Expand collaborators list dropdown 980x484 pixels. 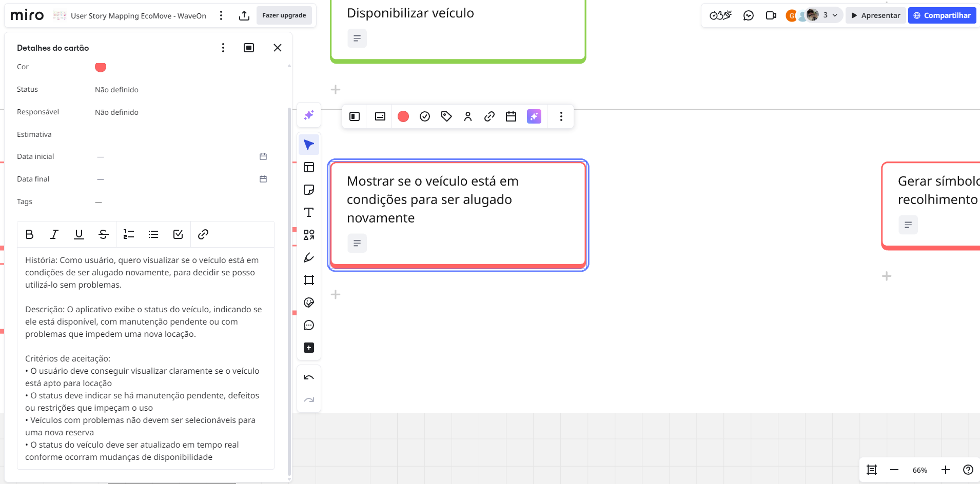click(x=835, y=15)
